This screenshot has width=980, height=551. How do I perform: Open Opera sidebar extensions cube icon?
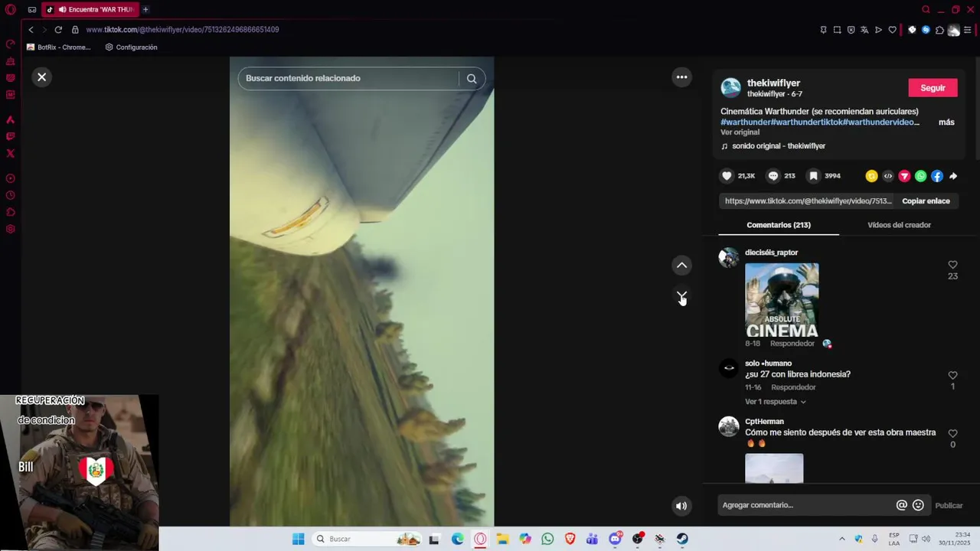pos(11,212)
